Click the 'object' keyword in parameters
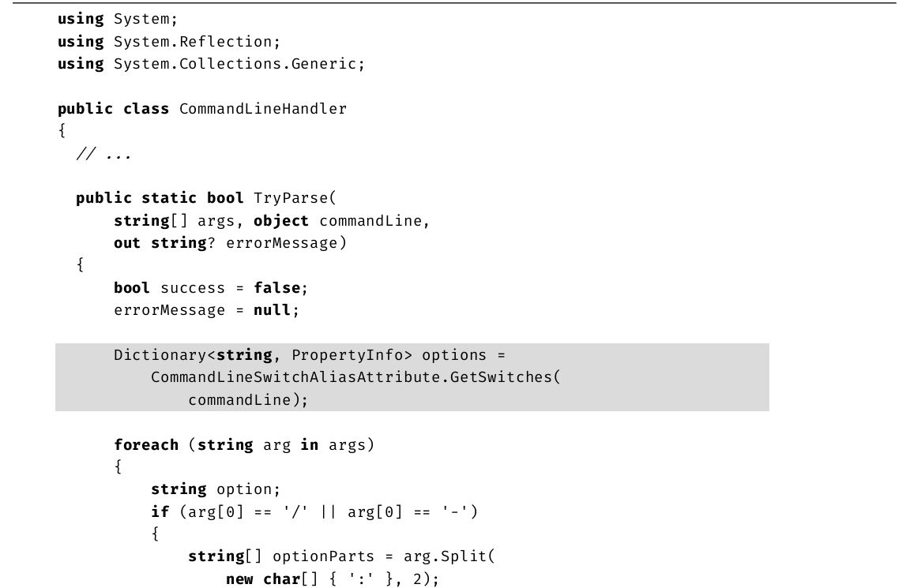 [x=281, y=221]
